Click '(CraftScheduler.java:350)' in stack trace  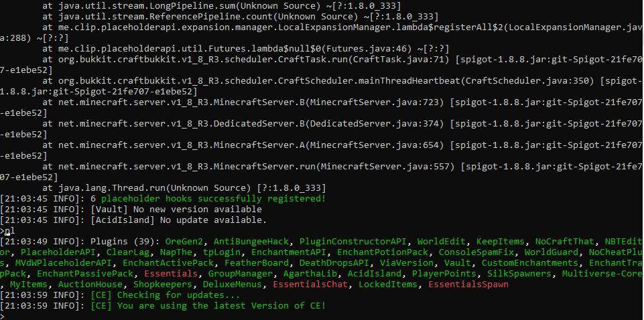point(527,81)
